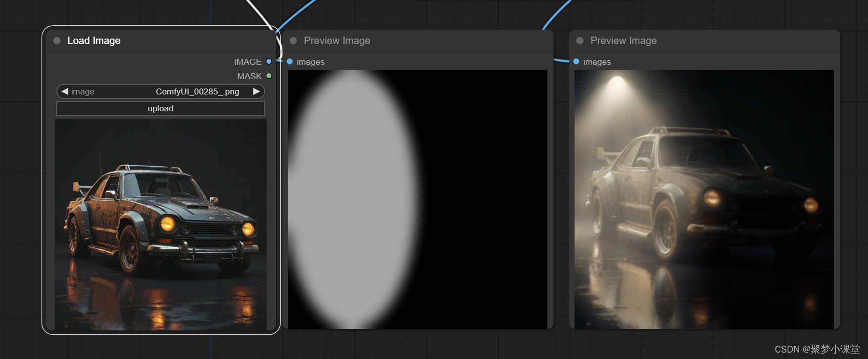Viewport: 868px width, 359px height.
Task: Select the title of the Preview Image node showing the lit car
Action: coord(623,41)
